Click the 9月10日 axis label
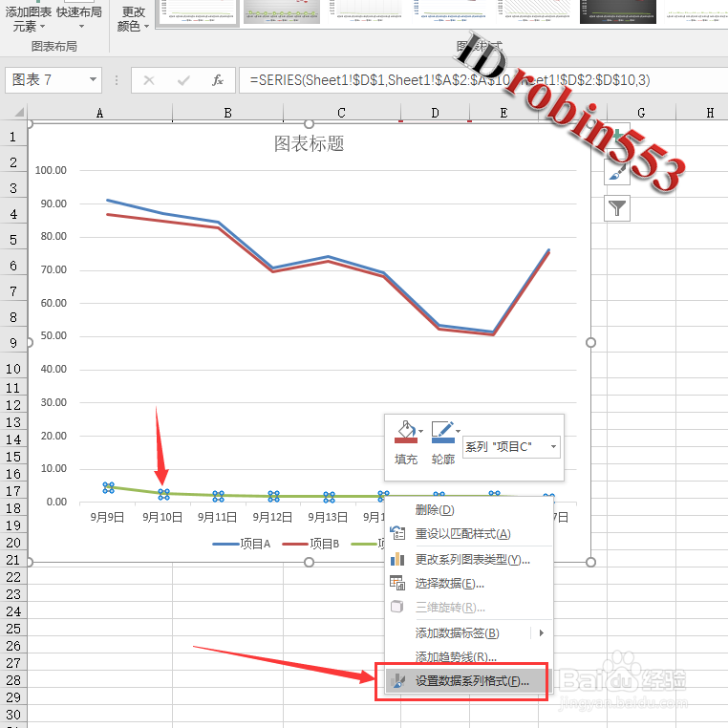728x728 pixels. [162, 517]
